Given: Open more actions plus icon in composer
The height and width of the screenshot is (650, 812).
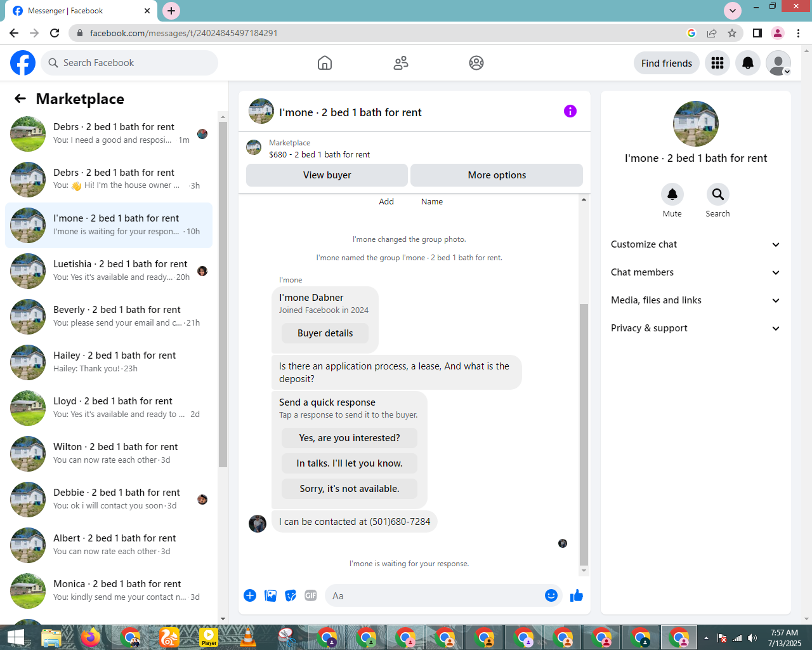Looking at the screenshot, I should click(x=250, y=595).
